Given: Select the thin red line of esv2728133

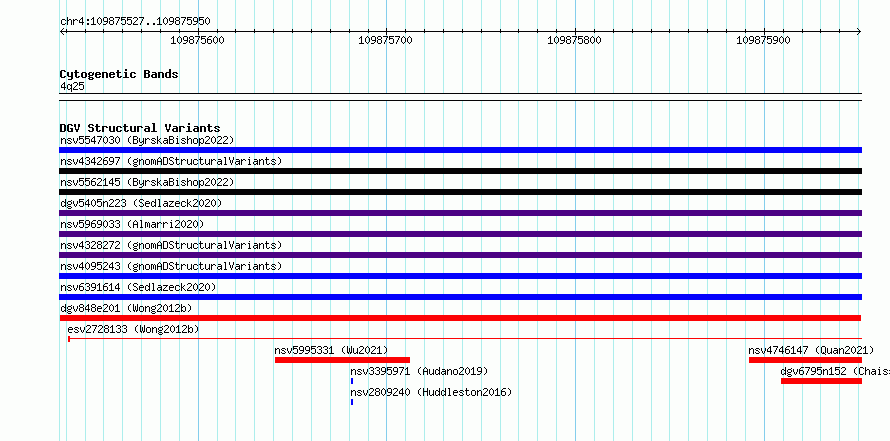Looking at the screenshot, I should [465, 339].
